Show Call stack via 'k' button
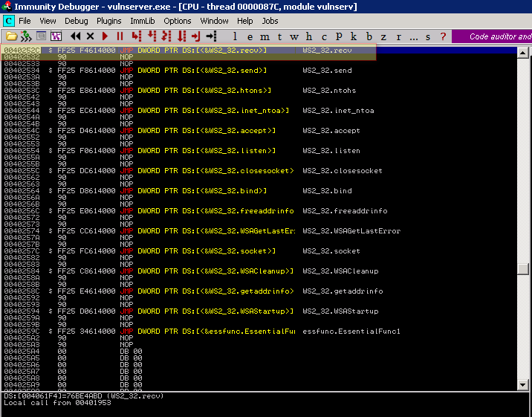 pyautogui.click(x=354, y=36)
